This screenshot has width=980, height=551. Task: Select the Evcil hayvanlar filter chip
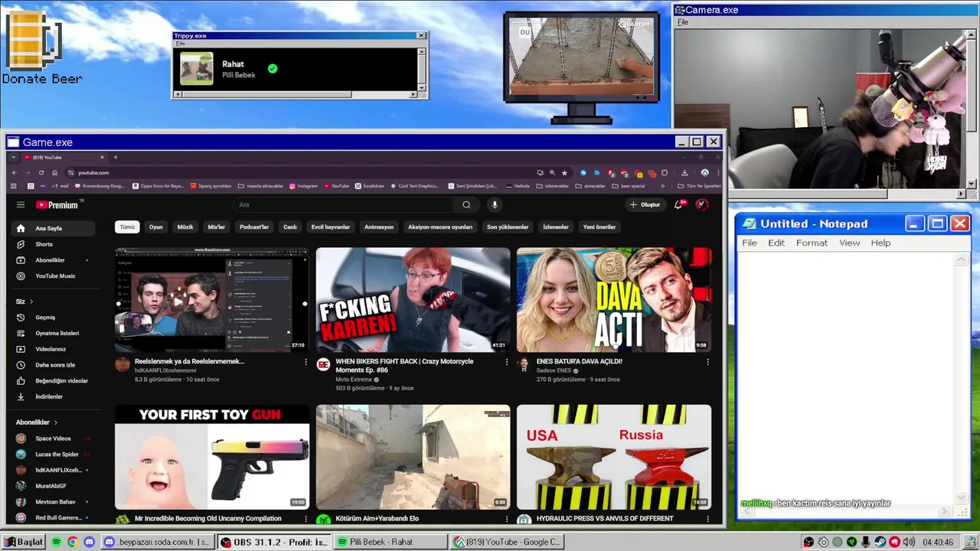pos(331,227)
